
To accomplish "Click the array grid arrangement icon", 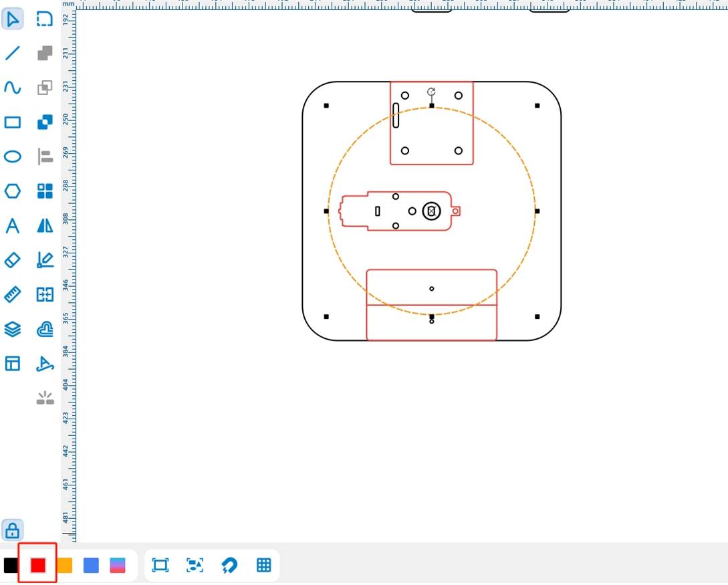I will [x=45, y=191].
